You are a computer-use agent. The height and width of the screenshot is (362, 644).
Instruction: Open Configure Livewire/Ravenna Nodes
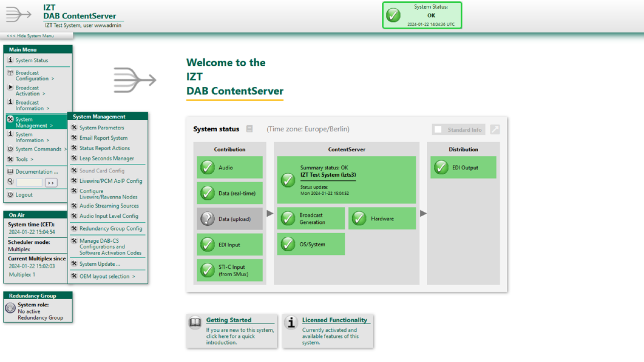(108, 194)
